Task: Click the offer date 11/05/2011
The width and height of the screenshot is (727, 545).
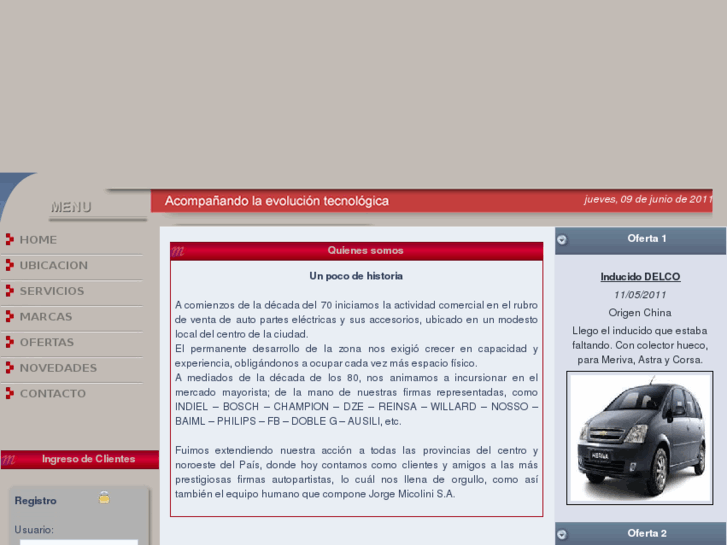Action: [x=640, y=295]
